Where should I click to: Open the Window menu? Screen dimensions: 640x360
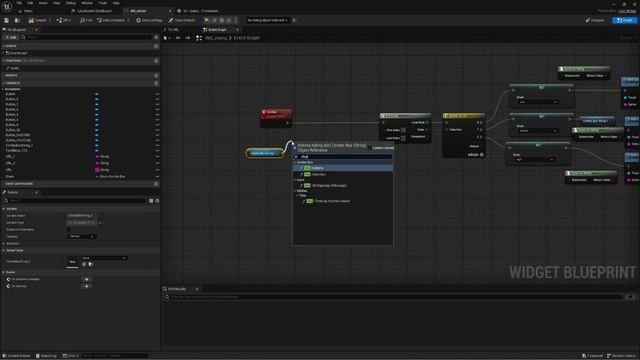pyautogui.click(x=87, y=3)
